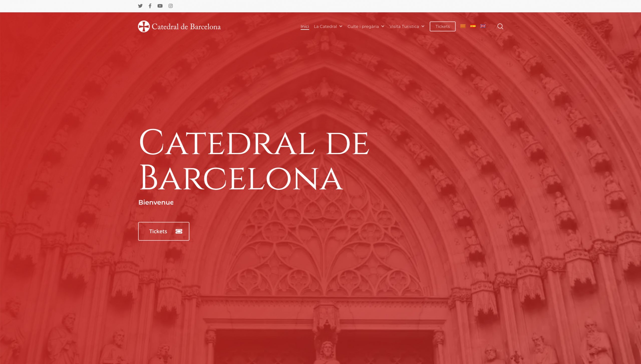Viewport: 641px width, 364px height.
Task: Switch language via the Catalan flag
Action: pyautogui.click(x=463, y=26)
